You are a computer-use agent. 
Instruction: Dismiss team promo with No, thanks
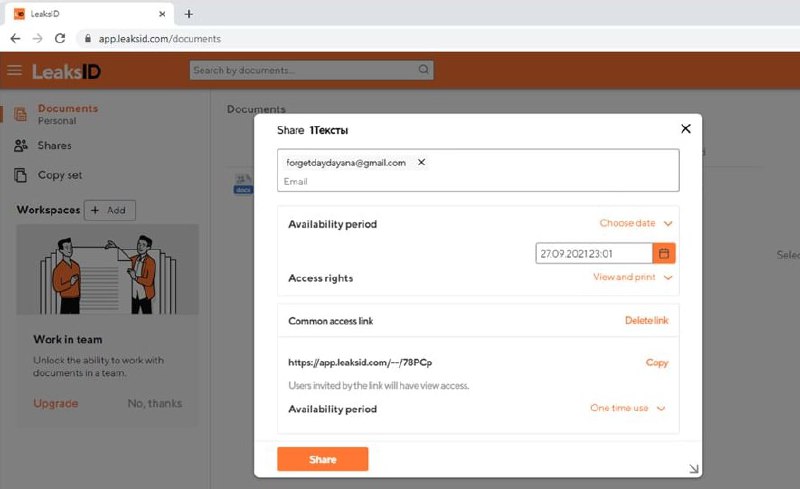pyautogui.click(x=155, y=403)
